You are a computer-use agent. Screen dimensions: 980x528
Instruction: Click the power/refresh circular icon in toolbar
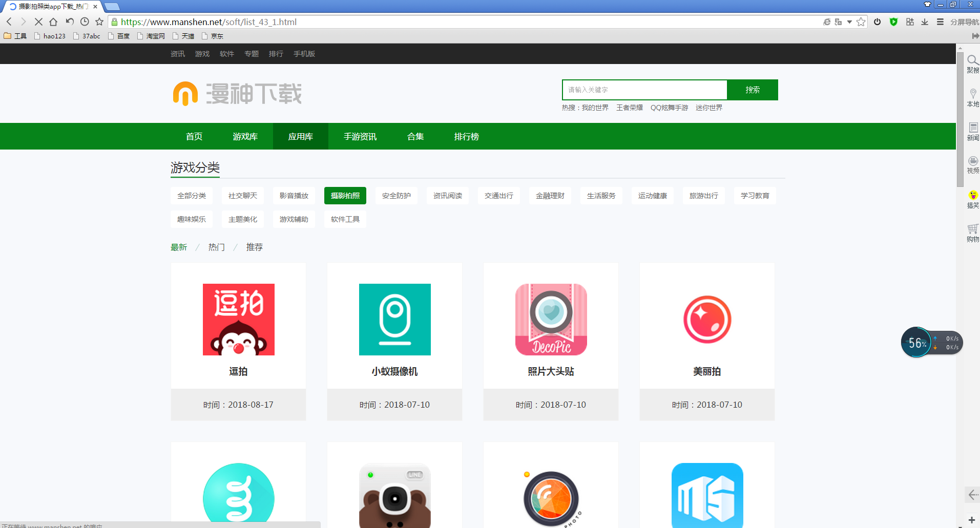coord(878,22)
